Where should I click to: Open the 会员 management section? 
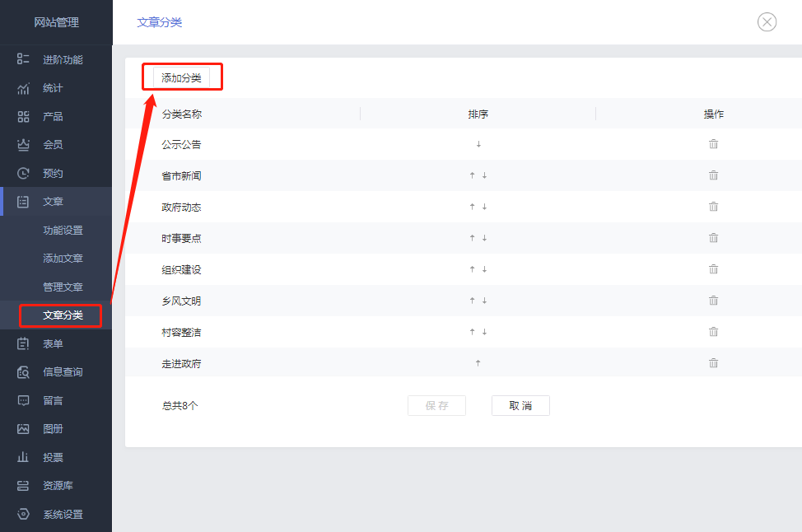click(x=52, y=144)
